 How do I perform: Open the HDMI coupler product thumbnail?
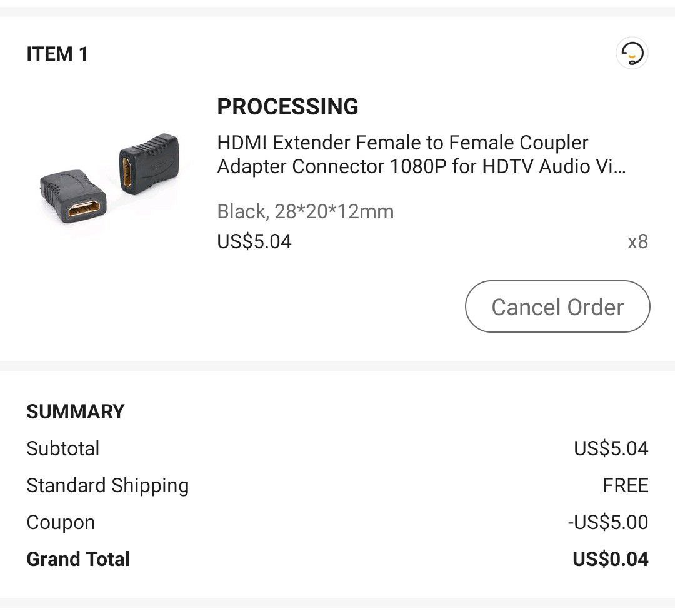pos(109,178)
